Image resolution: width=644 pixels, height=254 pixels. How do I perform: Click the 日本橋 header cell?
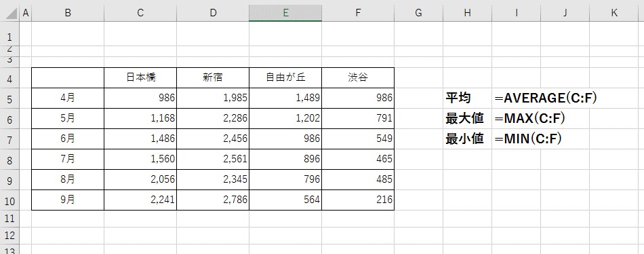tap(140, 78)
